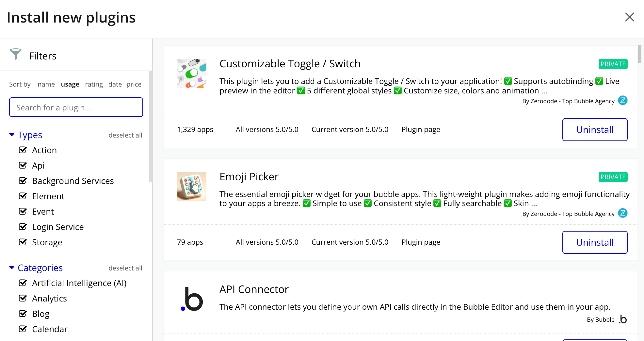
Task: Click PRIVATE badge on Customizable Toggle card
Action: pos(613,64)
